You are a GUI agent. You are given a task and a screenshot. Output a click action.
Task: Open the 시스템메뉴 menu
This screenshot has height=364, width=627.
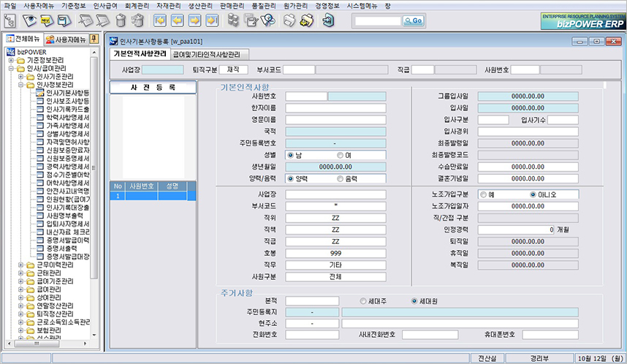[362, 6]
